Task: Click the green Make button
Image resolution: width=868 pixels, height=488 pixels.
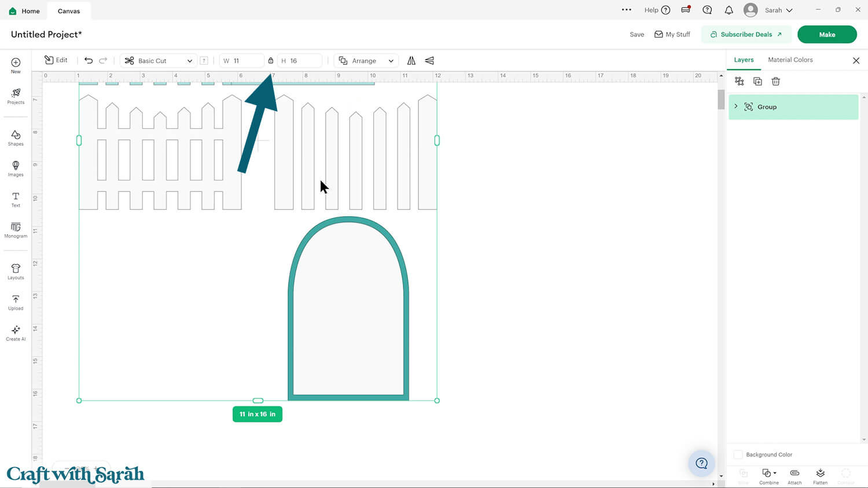Action: (826, 35)
